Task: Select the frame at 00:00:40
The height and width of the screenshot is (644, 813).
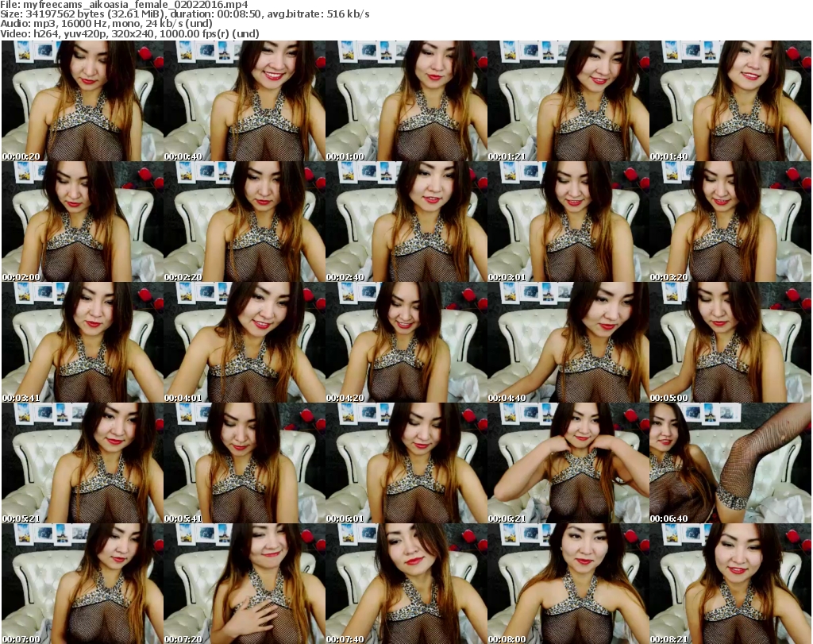Action: click(x=245, y=101)
